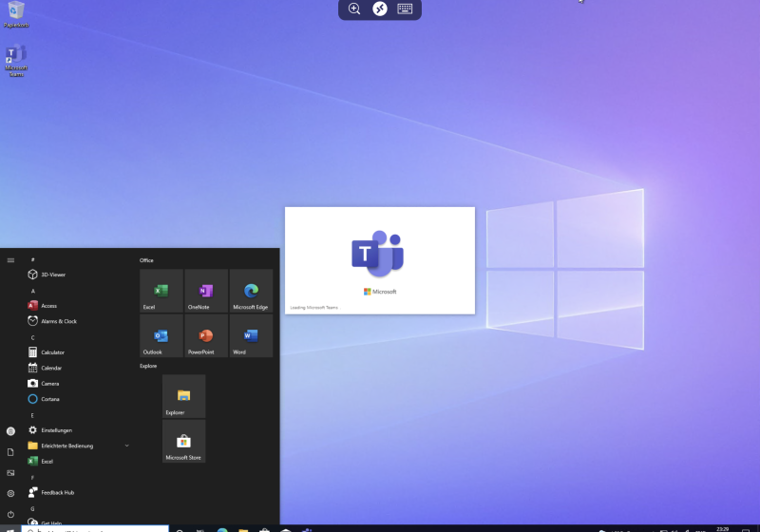This screenshot has height=532, width=760.
Task: Launch the OneNote tile
Action: (206, 291)
